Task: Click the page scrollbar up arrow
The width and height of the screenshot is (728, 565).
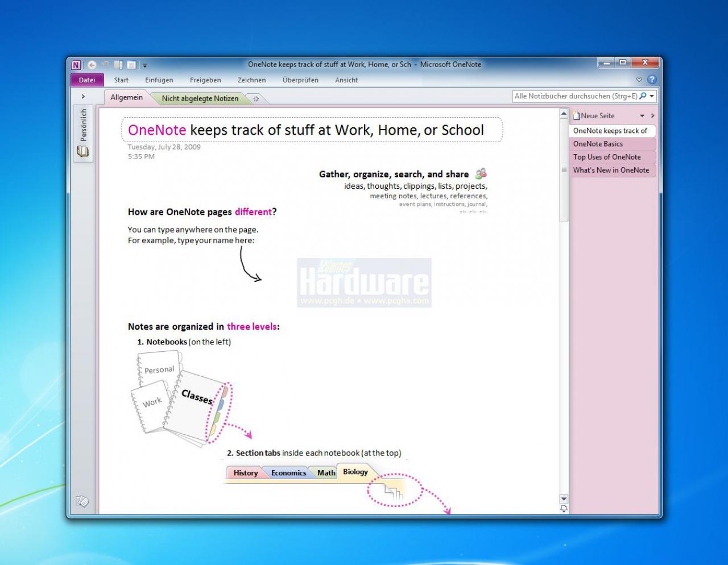Action: tap(564, 114)
